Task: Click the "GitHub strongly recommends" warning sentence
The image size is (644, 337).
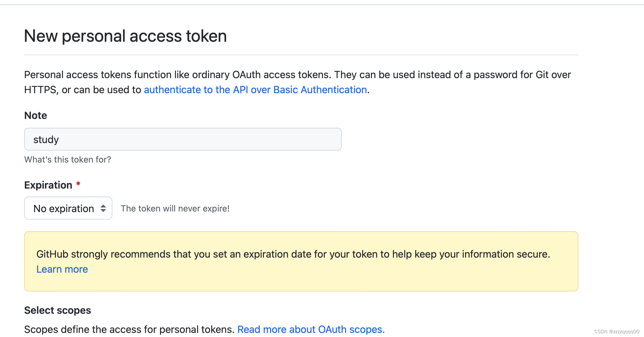Action: point(293,254)
